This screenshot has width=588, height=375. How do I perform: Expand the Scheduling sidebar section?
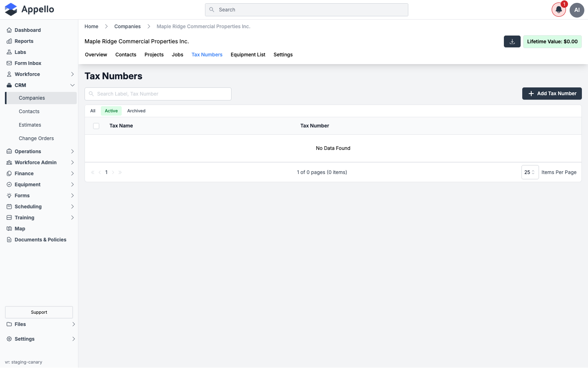[x=41, y=207]
